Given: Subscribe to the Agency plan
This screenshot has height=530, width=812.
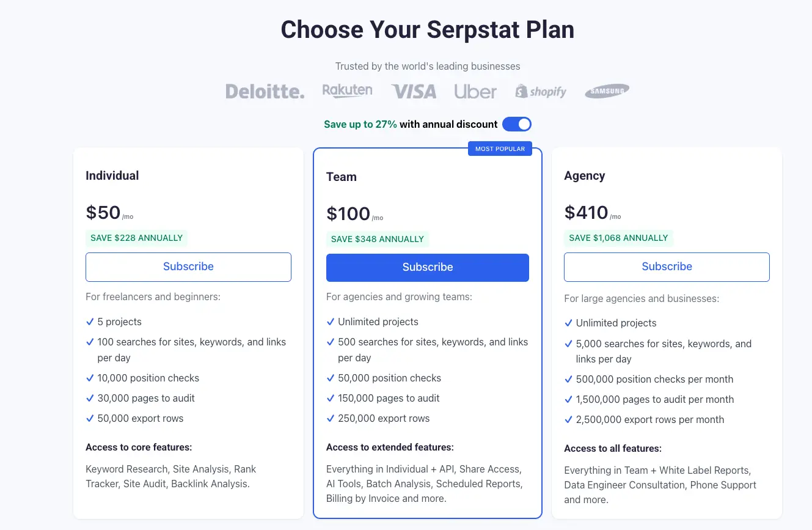Looking at the screenshot, I should pyautogui.click(x=667, y=267).
